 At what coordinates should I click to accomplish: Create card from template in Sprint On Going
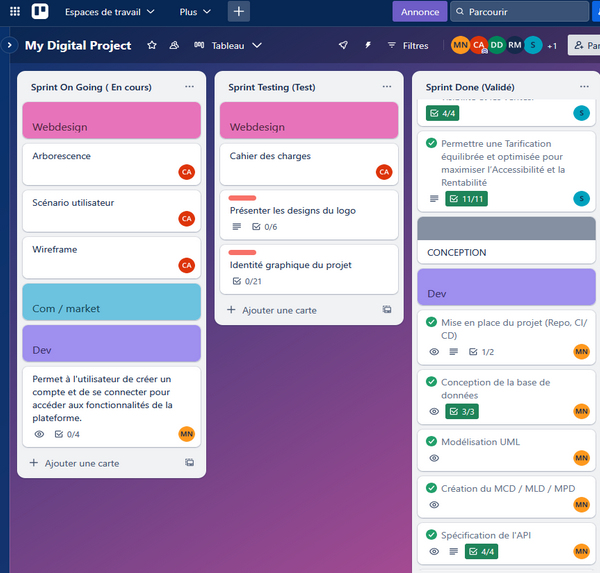189,463
